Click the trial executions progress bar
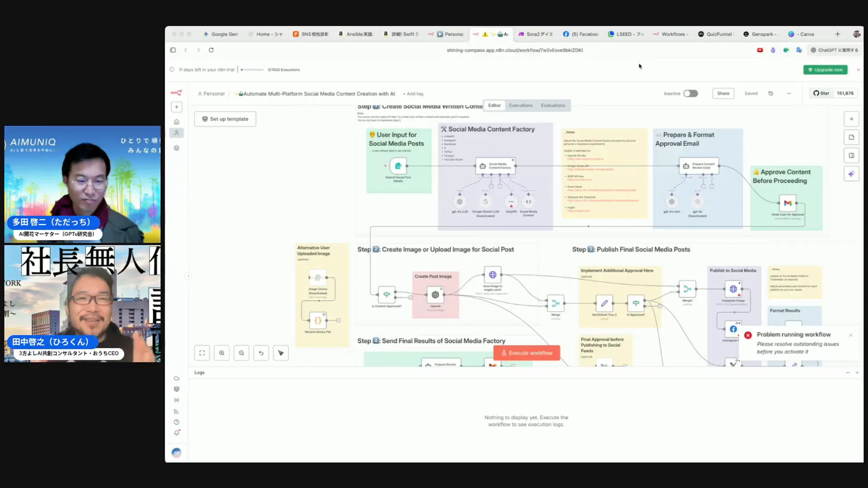The image size is (868, 488). (252, 70)
